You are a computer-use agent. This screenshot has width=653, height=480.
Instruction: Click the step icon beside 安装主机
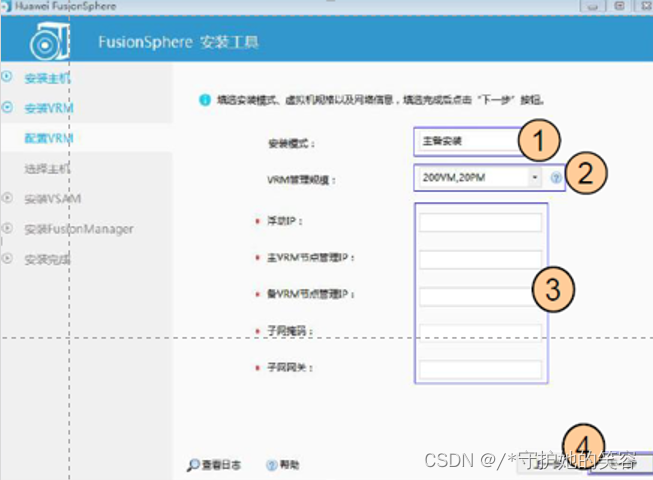[7, 77]
